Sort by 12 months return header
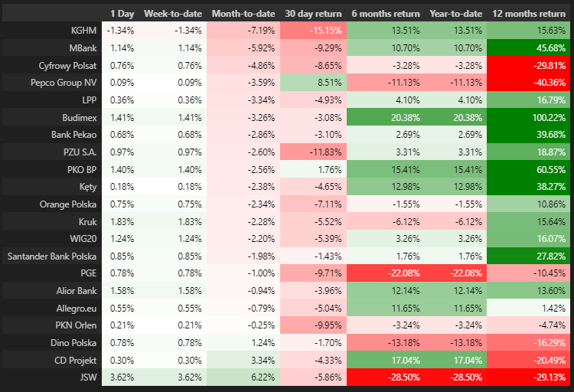 [x=530, y=13]
